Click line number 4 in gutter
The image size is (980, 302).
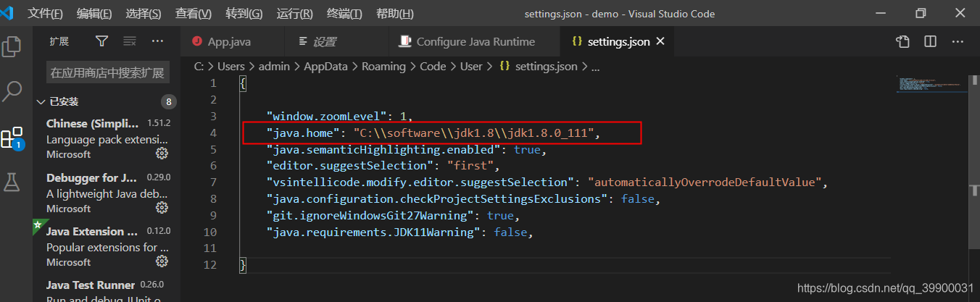tap(212, 133)
